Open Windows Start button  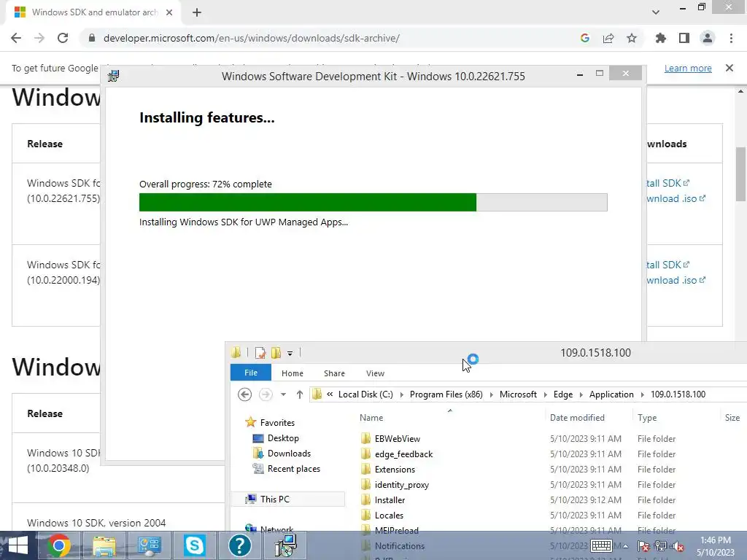pyautogui.click(x=18, y=545)
